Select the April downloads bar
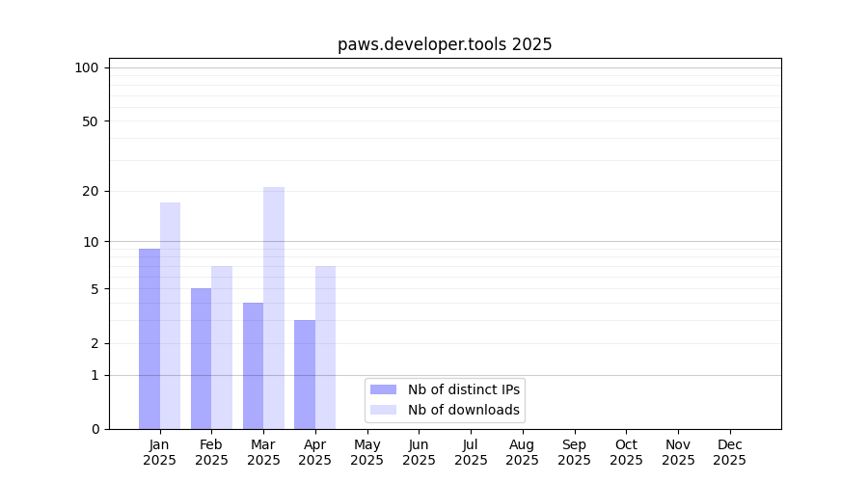The height and width of the screenshot is (482, 868). pyautogui.click(x=325, y=347)
